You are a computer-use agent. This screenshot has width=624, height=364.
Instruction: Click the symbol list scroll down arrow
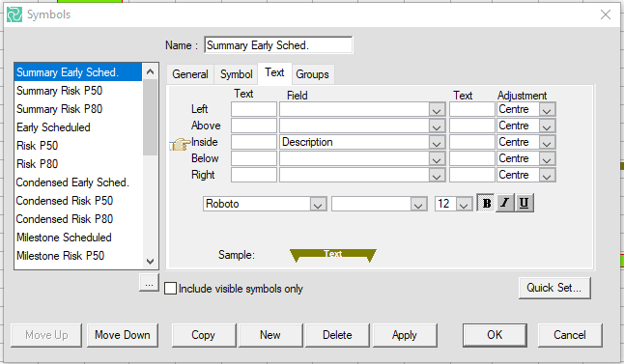tap(150, 262)
